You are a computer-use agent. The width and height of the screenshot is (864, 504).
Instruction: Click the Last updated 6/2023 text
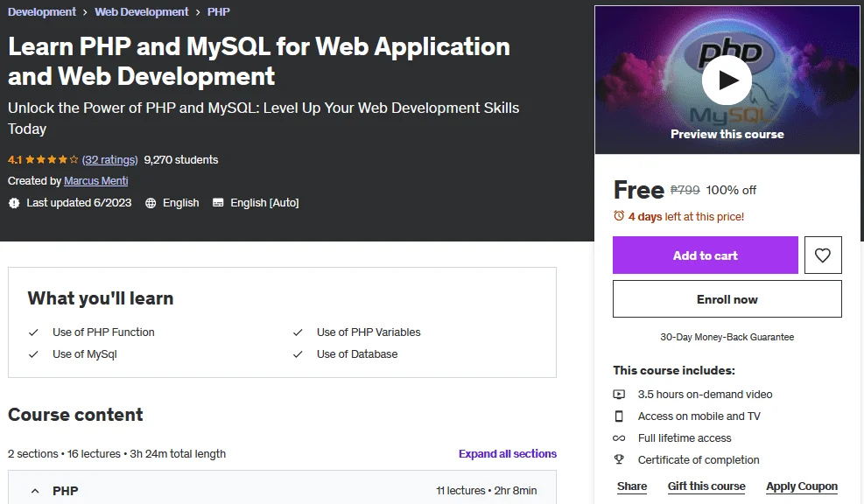pyautogui.click(x=79, y=203)
